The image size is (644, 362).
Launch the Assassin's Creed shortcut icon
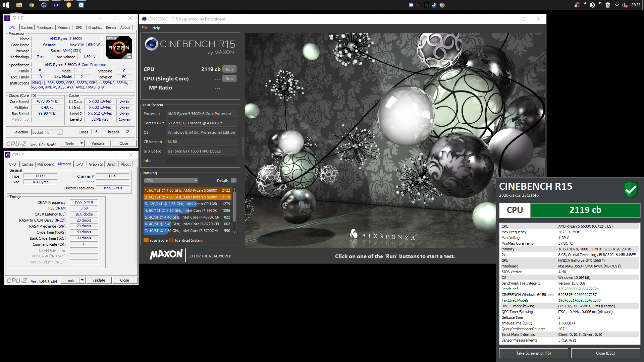[427, 5]
